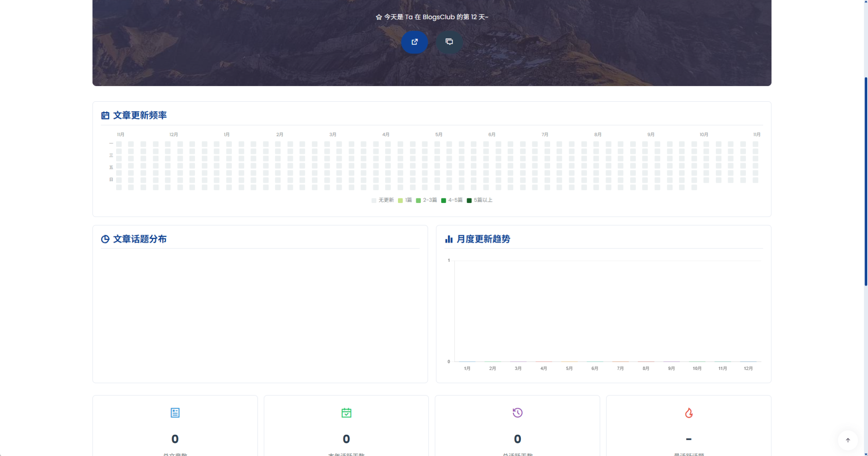
Task: Click the calendar icon beside 文章更新频率
Action: [x=105, y=115]
